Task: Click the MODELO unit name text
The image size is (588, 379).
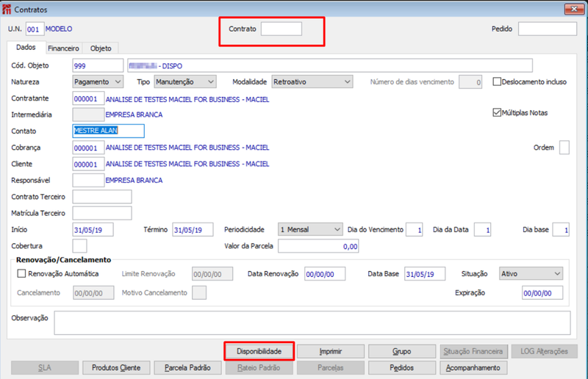Action: (59, 29)
